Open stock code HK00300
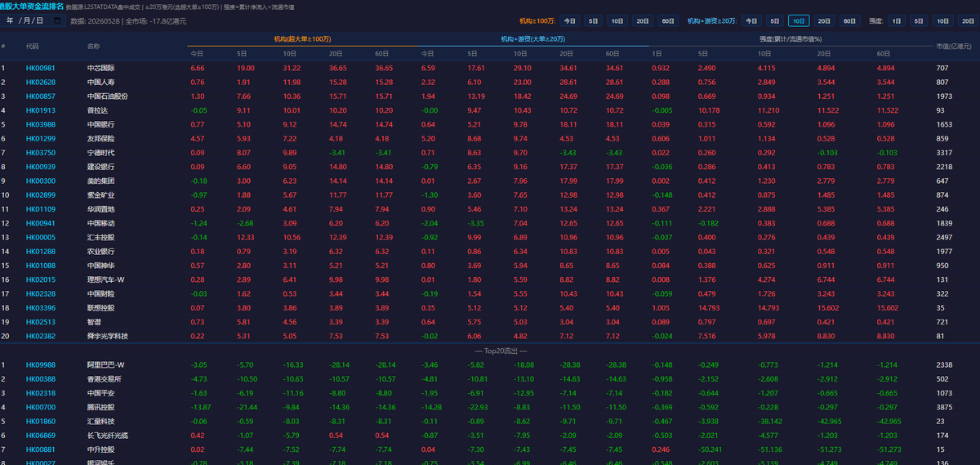 point(41,181)
